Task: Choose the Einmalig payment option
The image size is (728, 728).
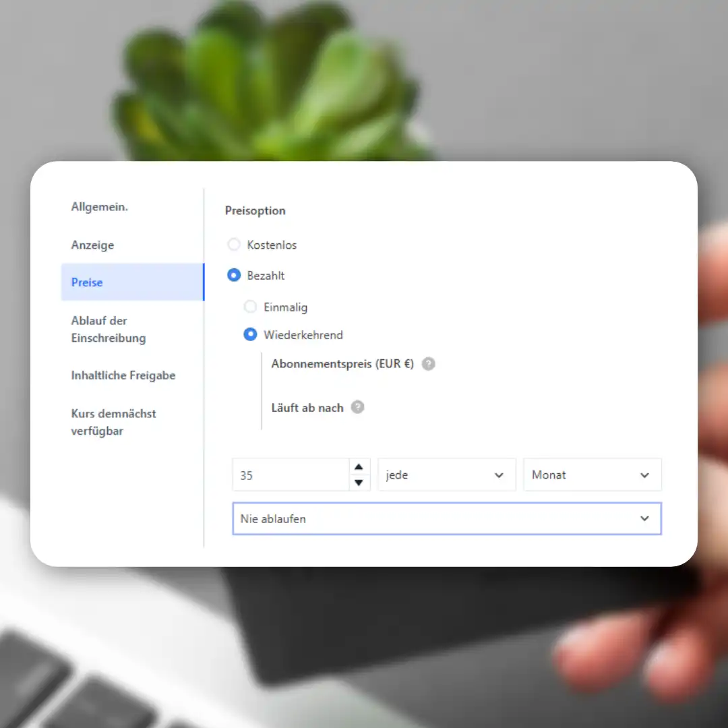Action: pyautogui.click(x=250, y=307)
